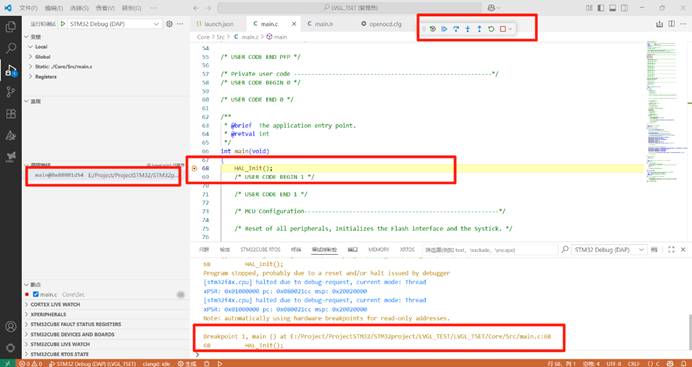Toggle the breakpoint on line 68
The width and height of the screenshot is (692, 367).
coord(195,168)
